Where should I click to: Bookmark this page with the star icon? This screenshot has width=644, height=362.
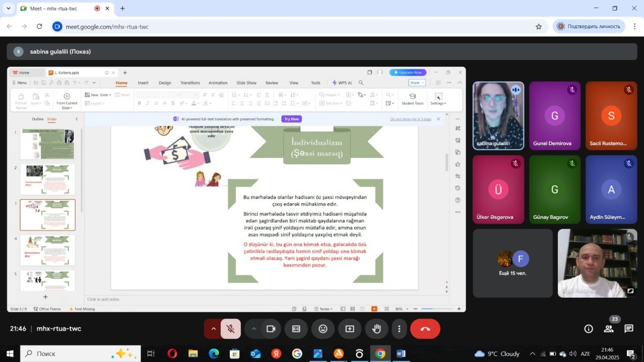coord(538,27)
